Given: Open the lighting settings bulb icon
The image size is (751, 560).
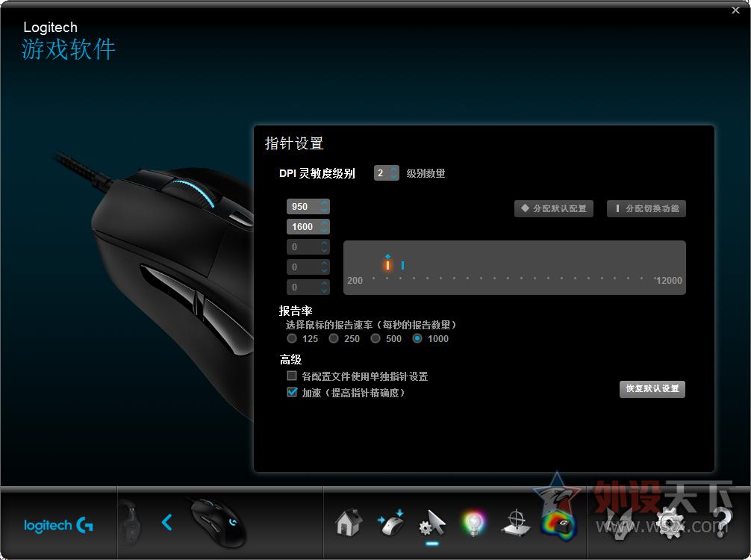Looking at the screenshot, I should pos(474,523).
